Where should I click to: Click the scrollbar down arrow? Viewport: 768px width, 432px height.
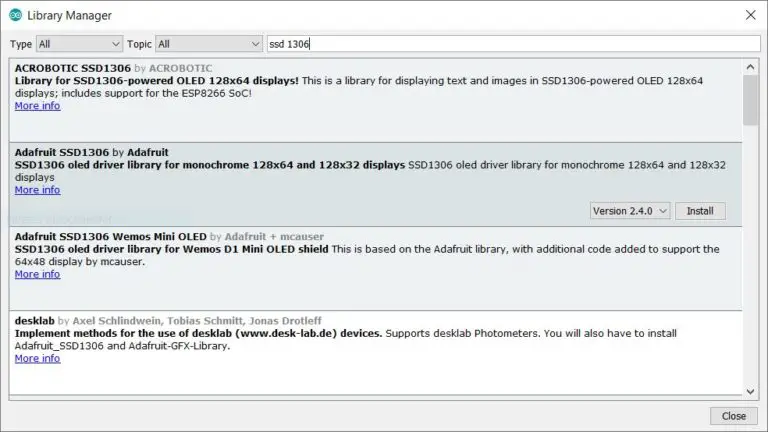click(x=750, y=391)
